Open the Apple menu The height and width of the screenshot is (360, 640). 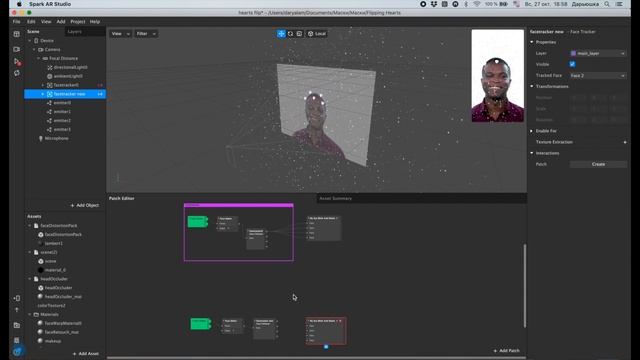click(x=19, y=4)
